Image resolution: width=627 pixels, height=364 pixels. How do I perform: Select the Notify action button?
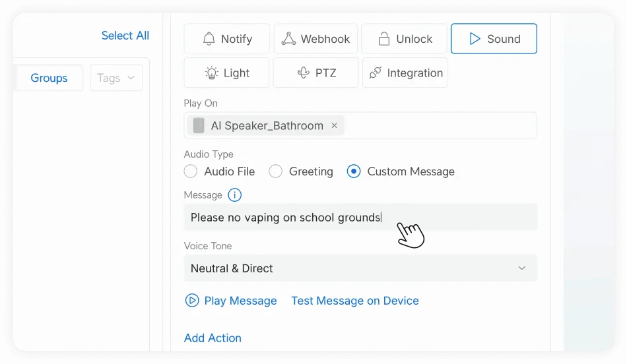click(x=227, y=39)
